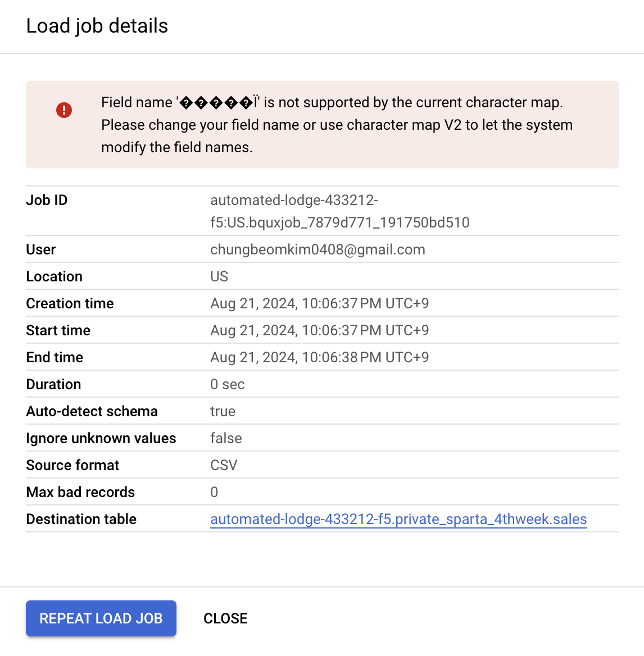Open the destination table sales link

(x=398, y=519)
